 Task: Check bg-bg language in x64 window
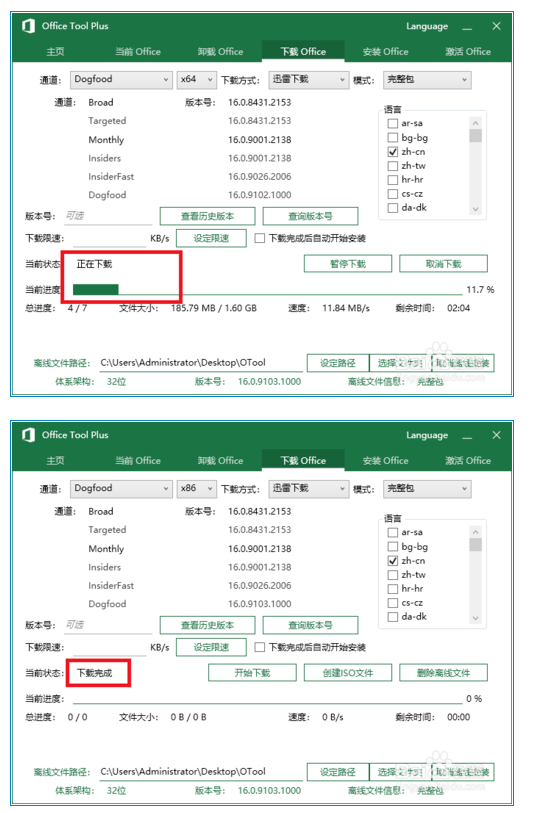pyautogui.click(x=393, y=137)
